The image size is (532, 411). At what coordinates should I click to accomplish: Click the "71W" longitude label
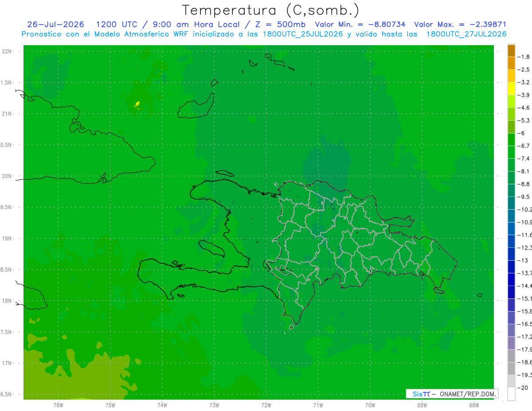click(x=318, y=405)
